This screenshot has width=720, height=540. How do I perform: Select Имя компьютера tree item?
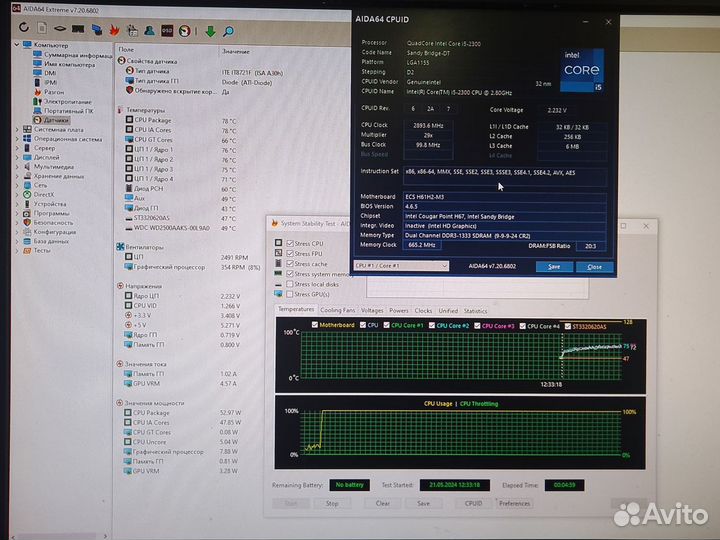64,65
